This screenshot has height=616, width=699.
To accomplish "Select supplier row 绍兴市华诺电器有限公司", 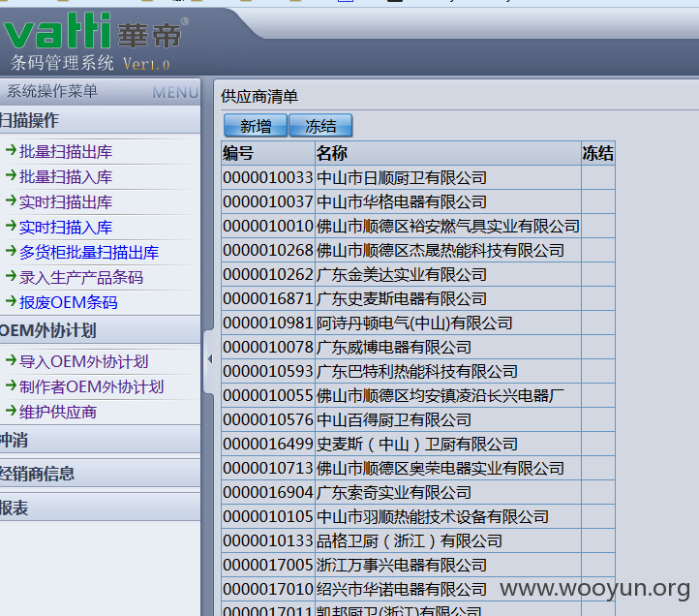I will (x=418, y=589).
